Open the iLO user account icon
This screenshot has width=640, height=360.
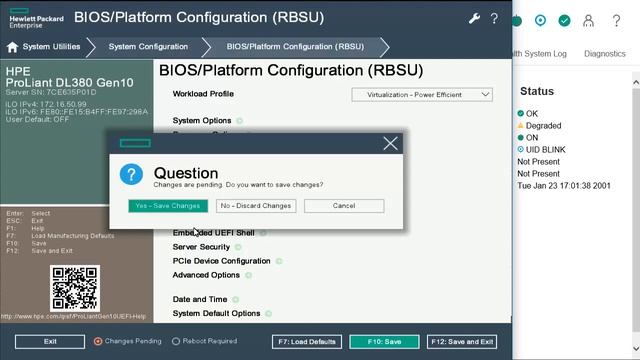click(589, 20)
